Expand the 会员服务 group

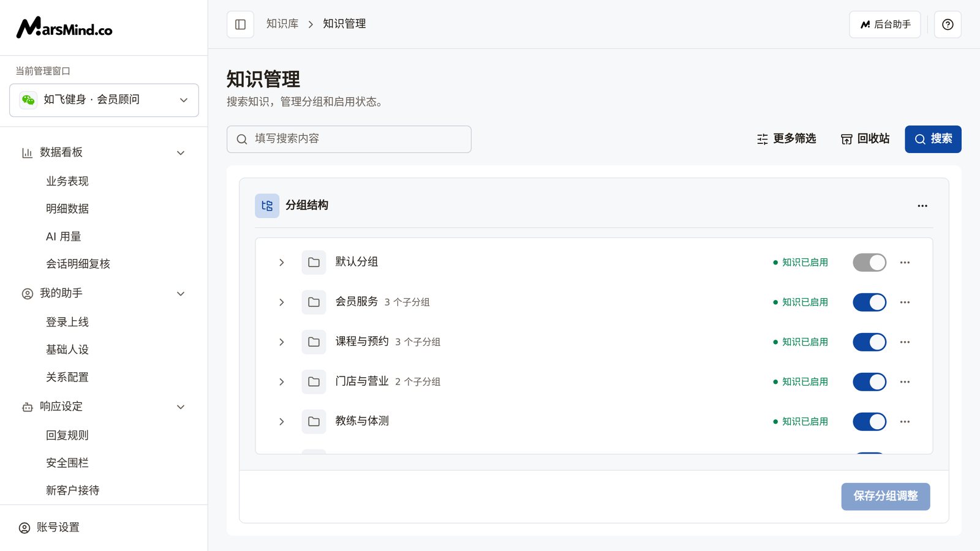point(282,302)
